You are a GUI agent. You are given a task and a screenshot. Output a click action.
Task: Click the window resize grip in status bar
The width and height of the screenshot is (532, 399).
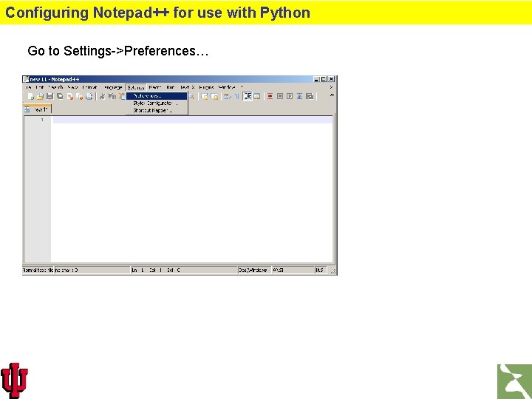pos(332,270)
